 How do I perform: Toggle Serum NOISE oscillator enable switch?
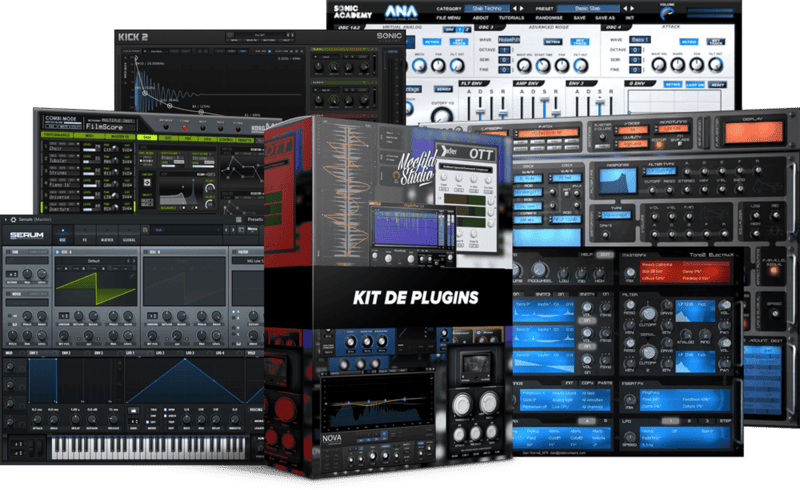click(x=8, y=294)
